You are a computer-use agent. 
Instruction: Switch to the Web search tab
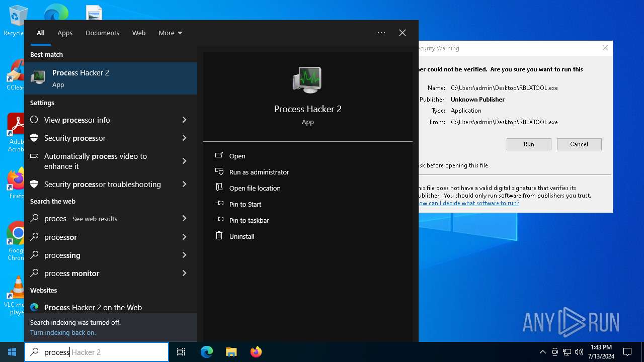tap(139, 33)
